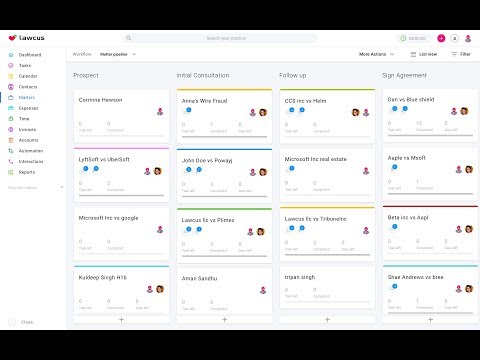Open Time in the sidebar

pos(24,119)
